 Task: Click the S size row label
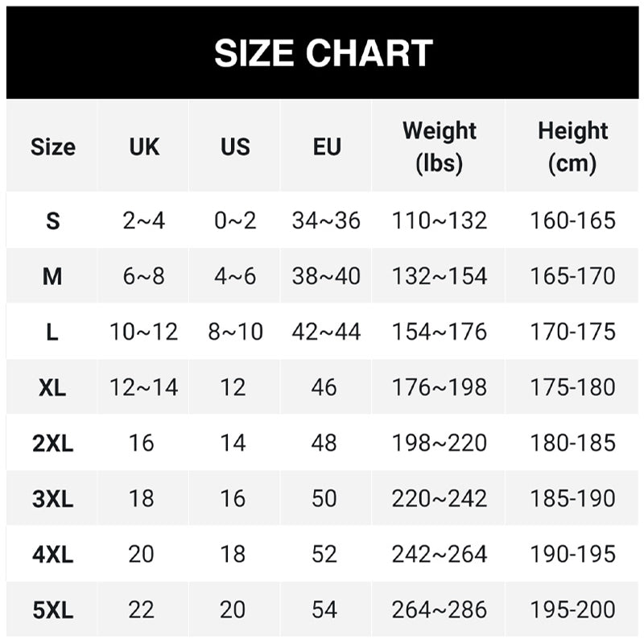coord(52,221)
